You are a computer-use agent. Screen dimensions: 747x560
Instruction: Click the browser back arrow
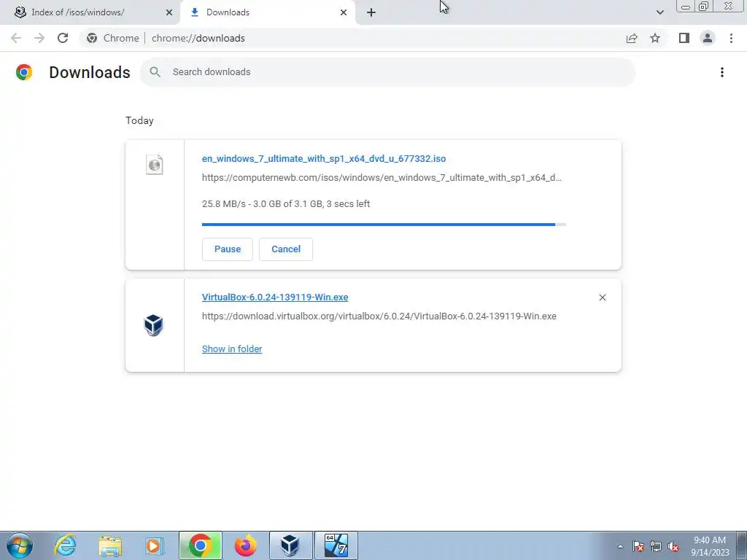(16, 38)
